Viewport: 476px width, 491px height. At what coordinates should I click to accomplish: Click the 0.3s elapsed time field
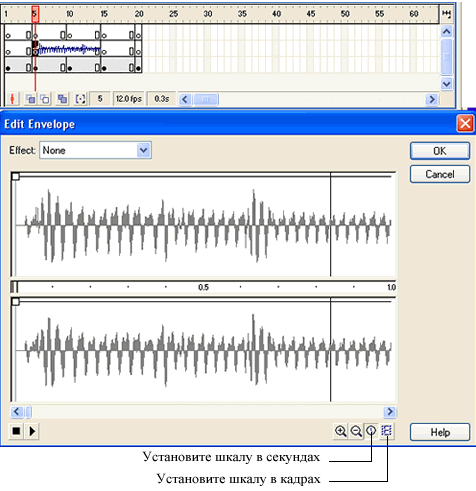point(162,99)
